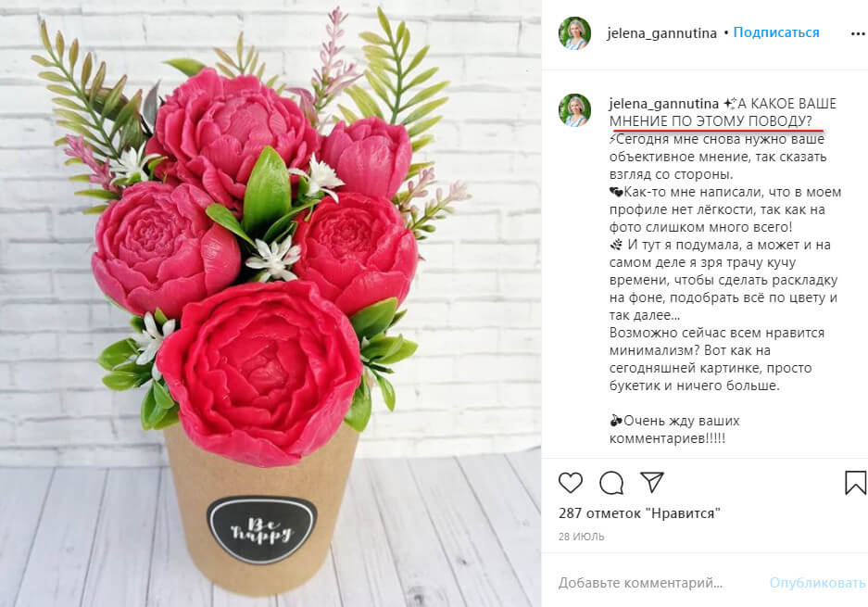
Task: Click the hearts emoji in caption
Action: tap(616, 192)
